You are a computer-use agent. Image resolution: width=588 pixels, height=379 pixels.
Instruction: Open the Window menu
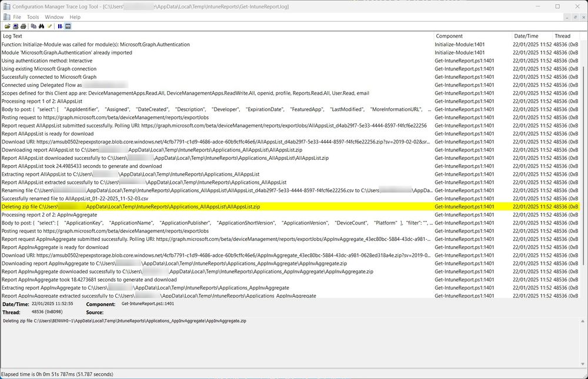tap(54, 17)
